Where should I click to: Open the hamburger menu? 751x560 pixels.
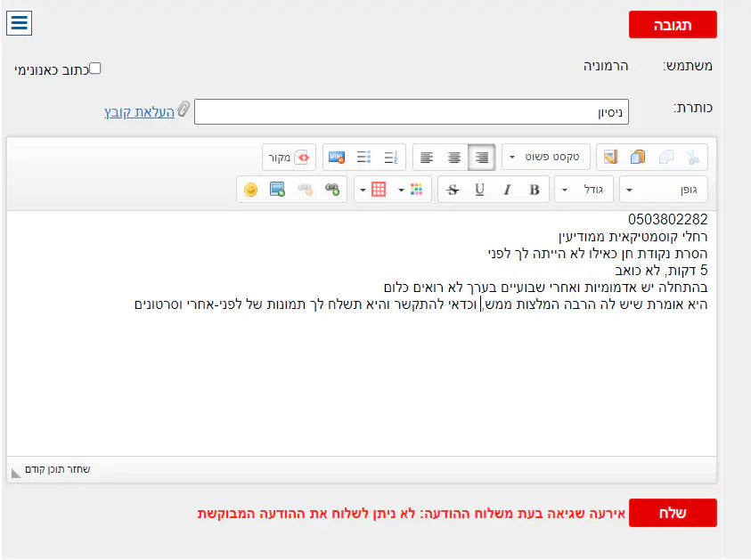pyautogui.click(x=19, y=23)
